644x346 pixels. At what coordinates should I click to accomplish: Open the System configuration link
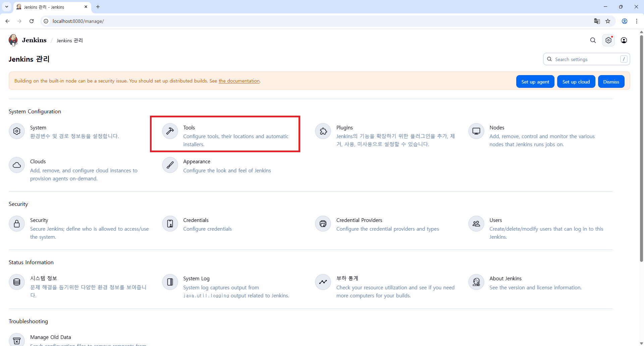(38, 128)
